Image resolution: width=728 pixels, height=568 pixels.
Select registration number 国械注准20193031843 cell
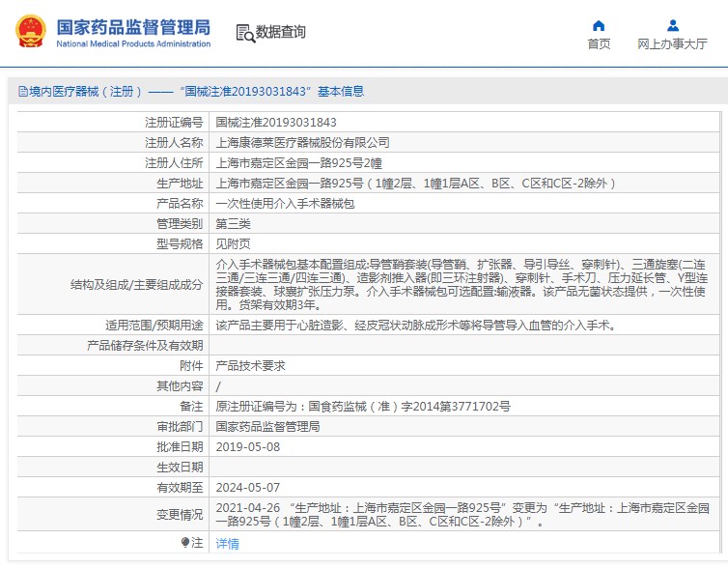[276, 123]
